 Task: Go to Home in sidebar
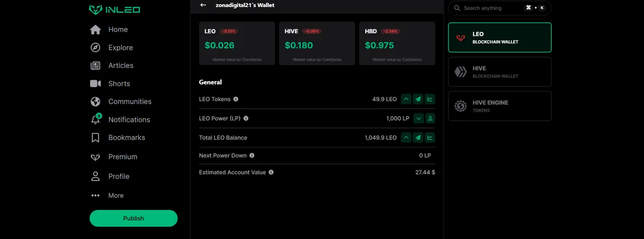click(118, 30)
